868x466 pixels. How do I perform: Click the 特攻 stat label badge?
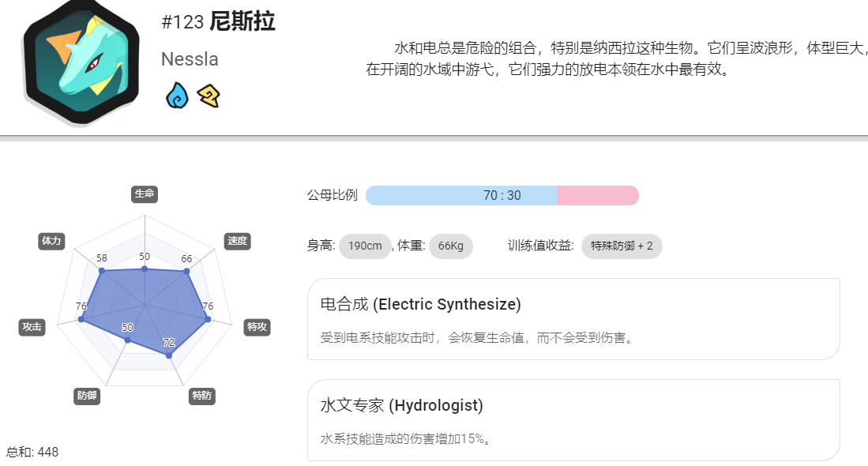pos(257,327)
